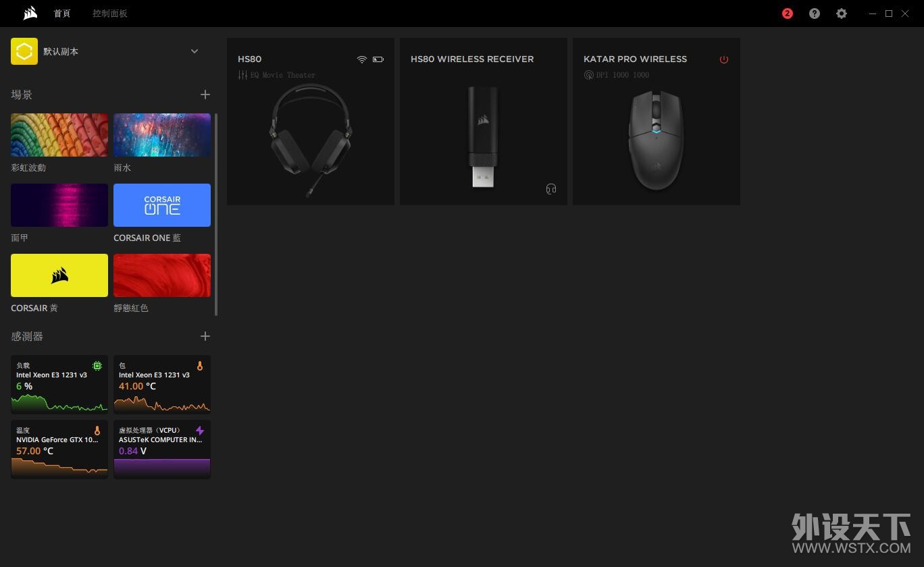Click the EQ Movie Theater preset text
The width and height of the screenshot is (924, 567).
[283, 75]
